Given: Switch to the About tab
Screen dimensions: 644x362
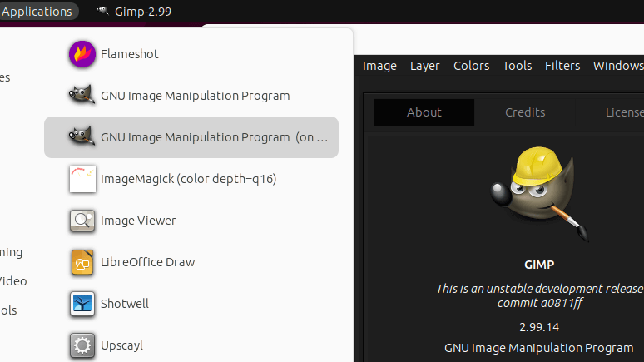Looking at the screenshot, I should 424,112.
